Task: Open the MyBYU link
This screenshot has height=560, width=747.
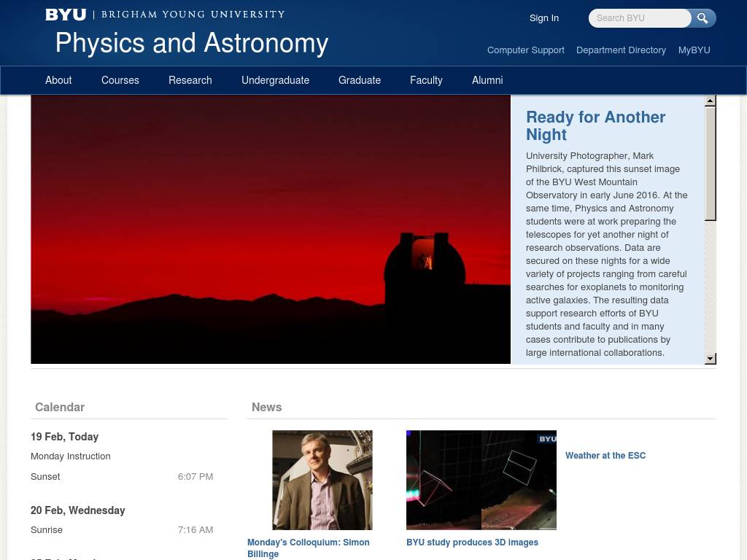Action: click(694, 50)
